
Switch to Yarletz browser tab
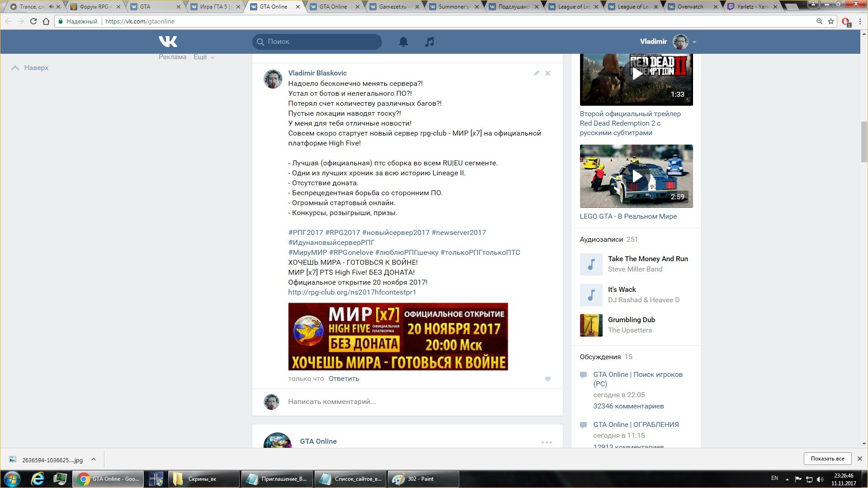753,7
